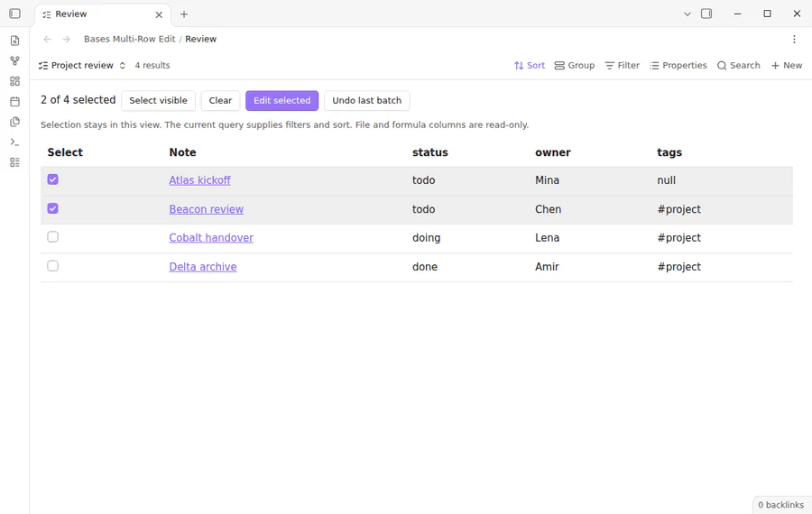The height and width of the screenshot is (514, 812).
Task: Click the Clear selection button
Action: point(220,100)
